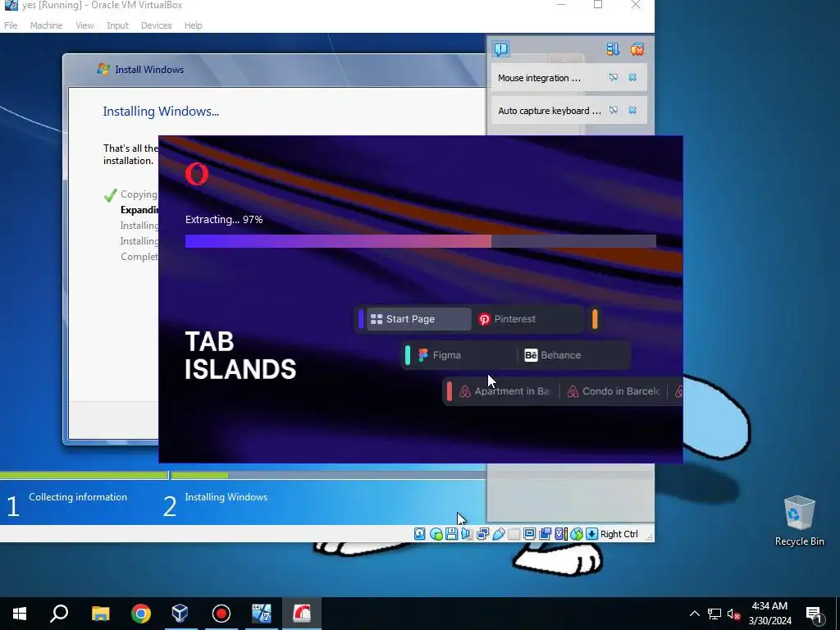Image resolution: width=840 pixels, height=630 pixels.
Task: Open the Recycle Bin on desktop
Action: 799,521
